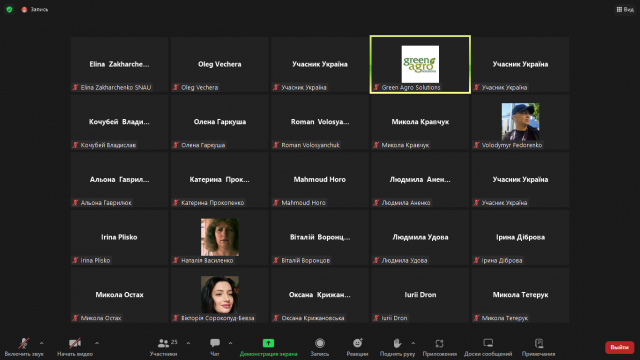Open the Чат chat panel
This screenshot has height=360, width=640.
coord(215,347)
